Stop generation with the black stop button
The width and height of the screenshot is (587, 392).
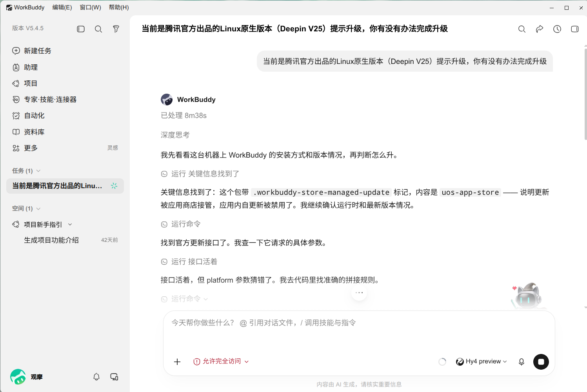pyautogui.click(x=541, y=362)
